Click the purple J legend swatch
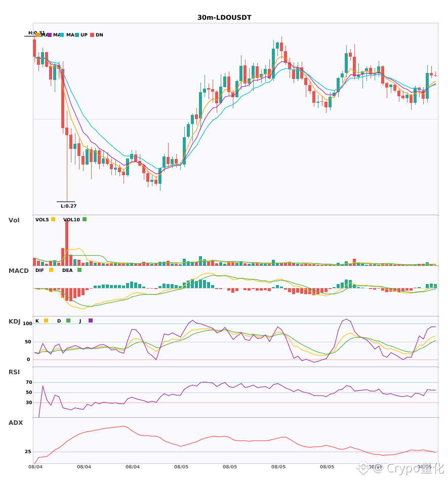 tap(91, 320)
